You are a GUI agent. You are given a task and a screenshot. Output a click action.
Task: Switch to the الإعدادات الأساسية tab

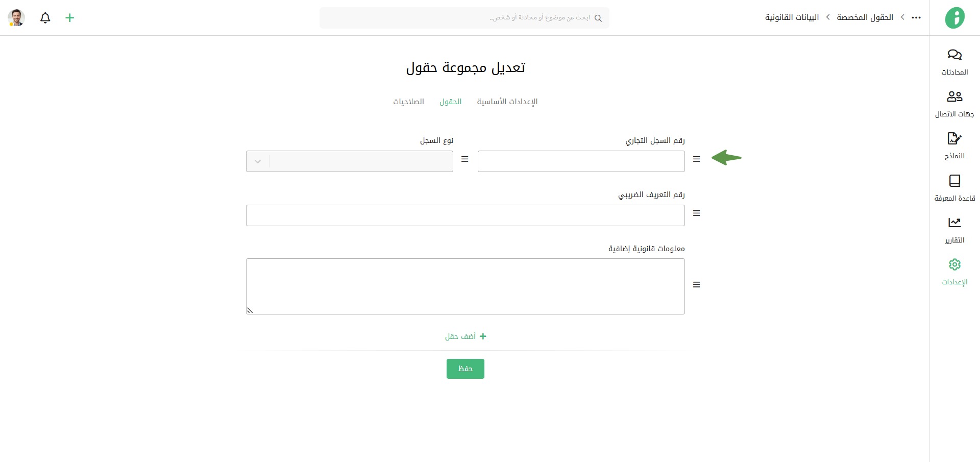(507, 102)
